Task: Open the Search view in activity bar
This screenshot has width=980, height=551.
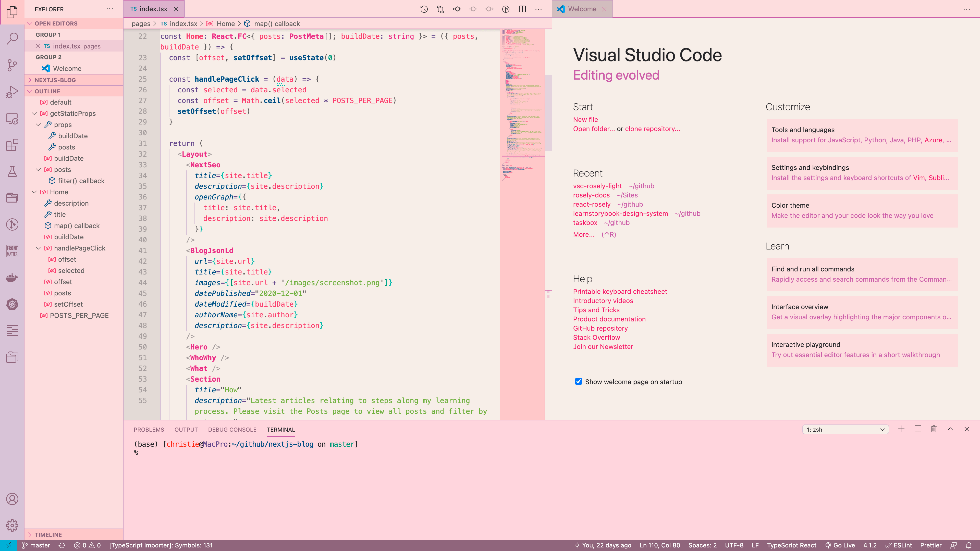Action: click(12, 39)
